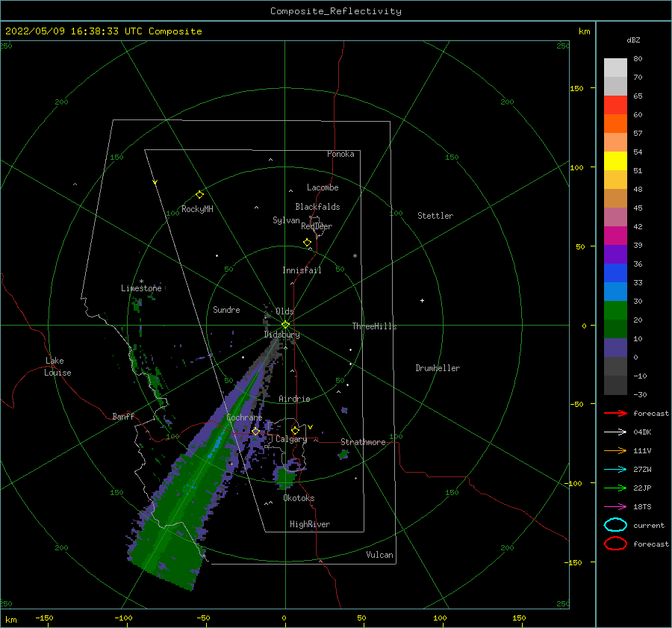Click the orange 111V arrow legend icon
Screen dimensions: 672x628
coord(615,450)
